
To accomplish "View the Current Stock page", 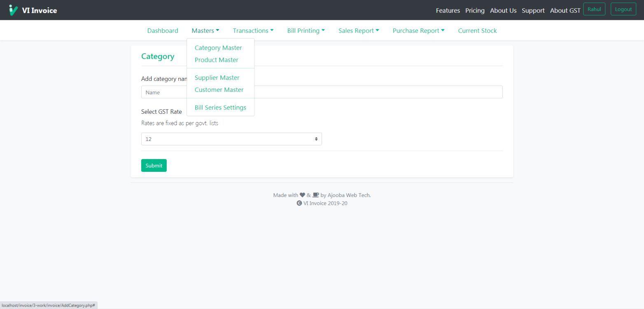I will click(477, 30).
